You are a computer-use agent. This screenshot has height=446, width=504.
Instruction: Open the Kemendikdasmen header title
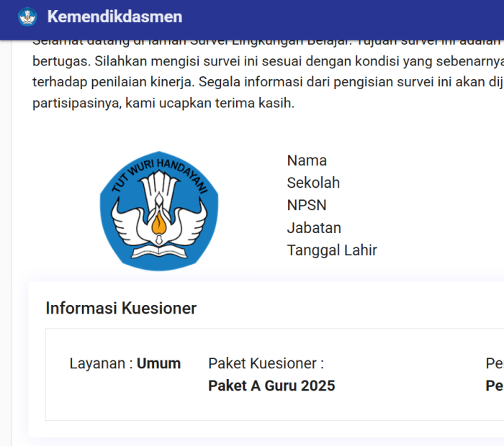coord(114,17)
